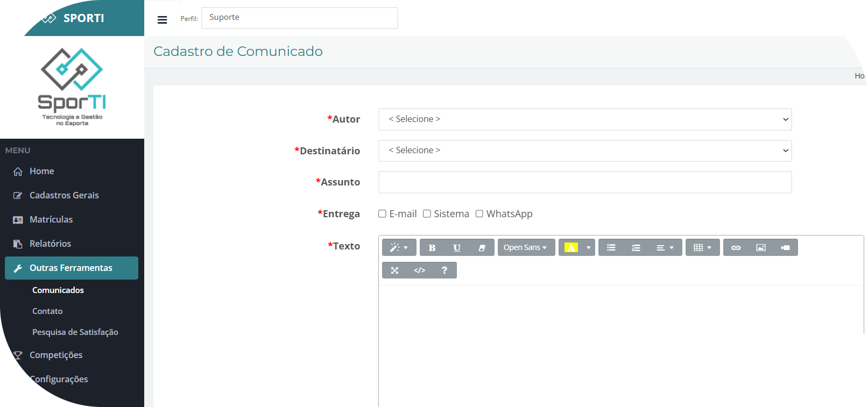
Task: Insert a picture with the image icon
Action: tap(760, 248)
